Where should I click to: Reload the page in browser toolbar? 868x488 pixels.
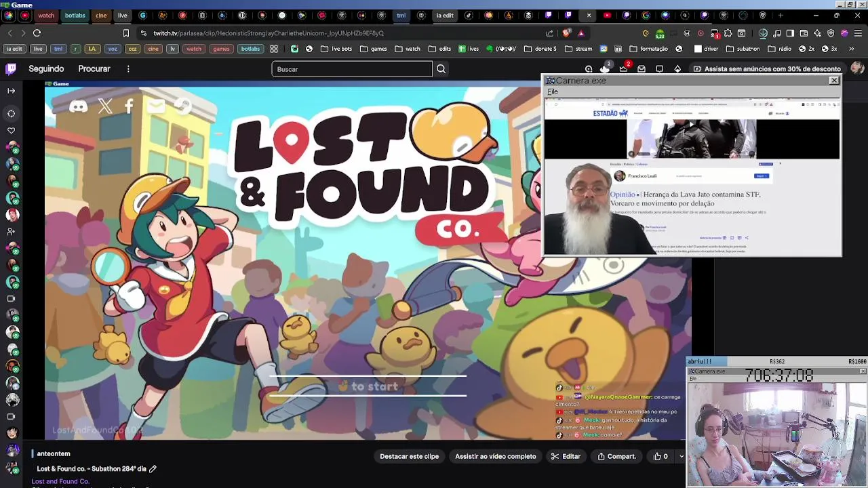[37, 33]
